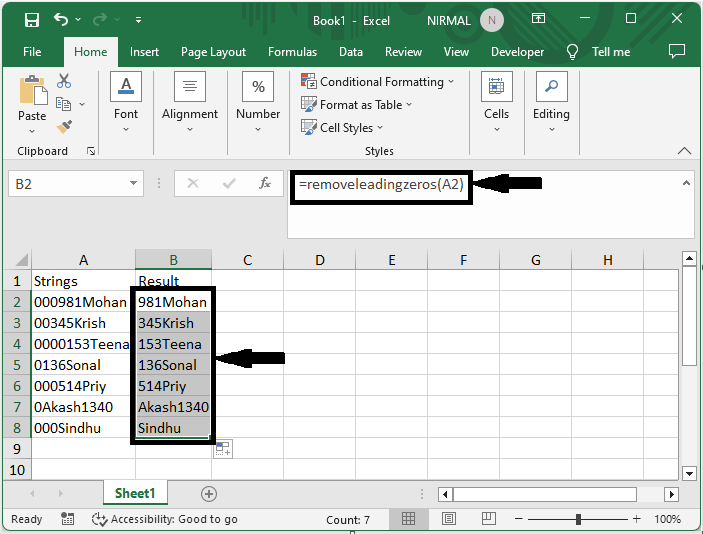This screenshot has height=534, width=703.
Task: Open the Developer tab
Action: click(x=517, y=52)
